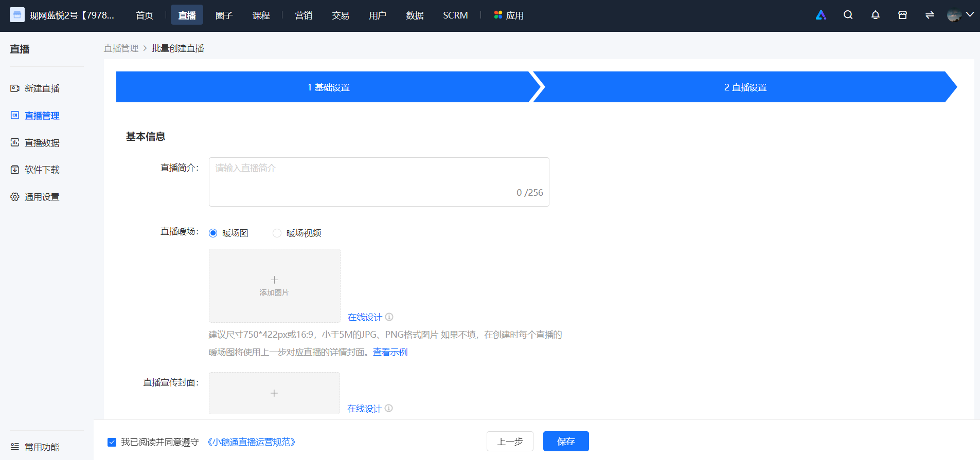Select the 暖场图 radio option
Screen dimensions: 980x460
213,233
